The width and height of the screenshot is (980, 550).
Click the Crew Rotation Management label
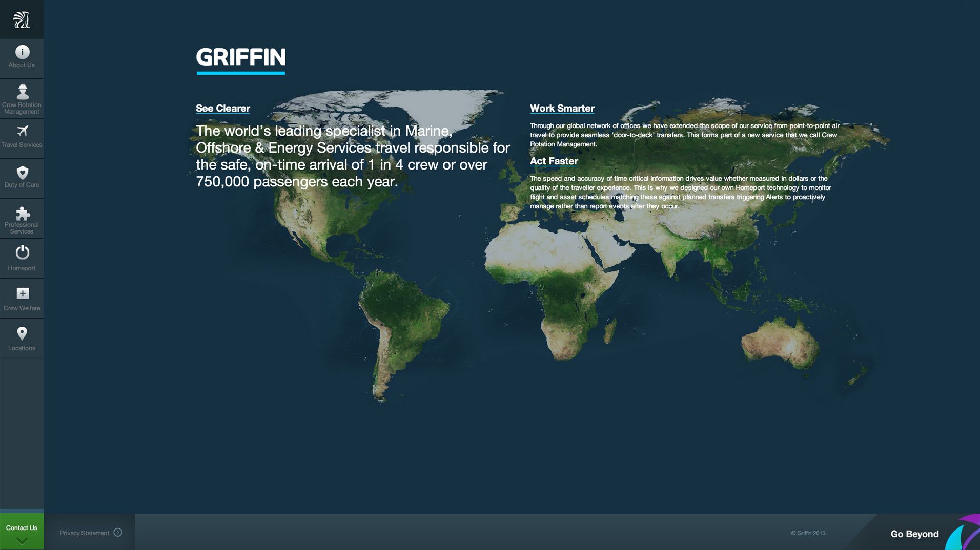pyautogui.click(x=22, y=108)
